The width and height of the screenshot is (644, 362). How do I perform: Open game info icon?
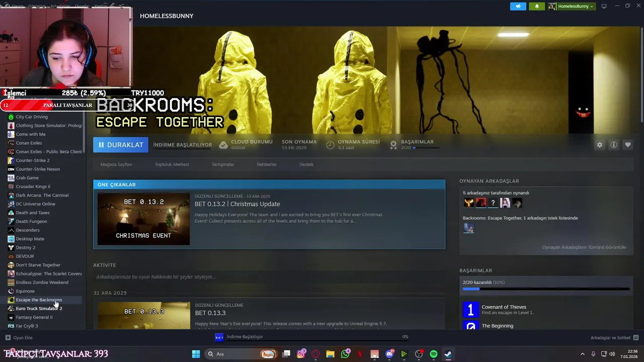(x=614, y=145)
